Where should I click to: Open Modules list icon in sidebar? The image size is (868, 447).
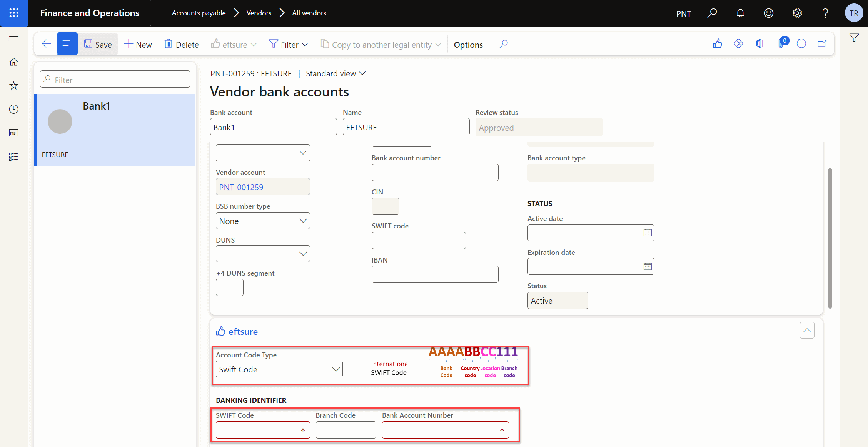(14, 157)
